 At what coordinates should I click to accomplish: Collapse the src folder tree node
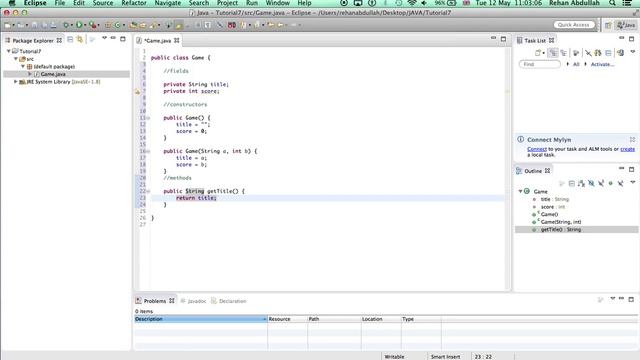(16, 59)
